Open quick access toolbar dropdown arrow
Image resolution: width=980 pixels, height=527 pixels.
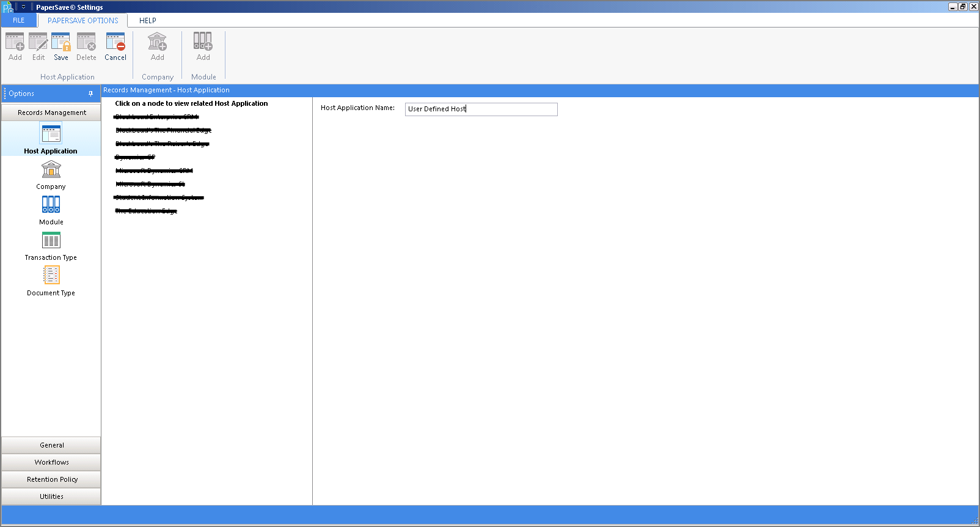(x=23, y=7)
